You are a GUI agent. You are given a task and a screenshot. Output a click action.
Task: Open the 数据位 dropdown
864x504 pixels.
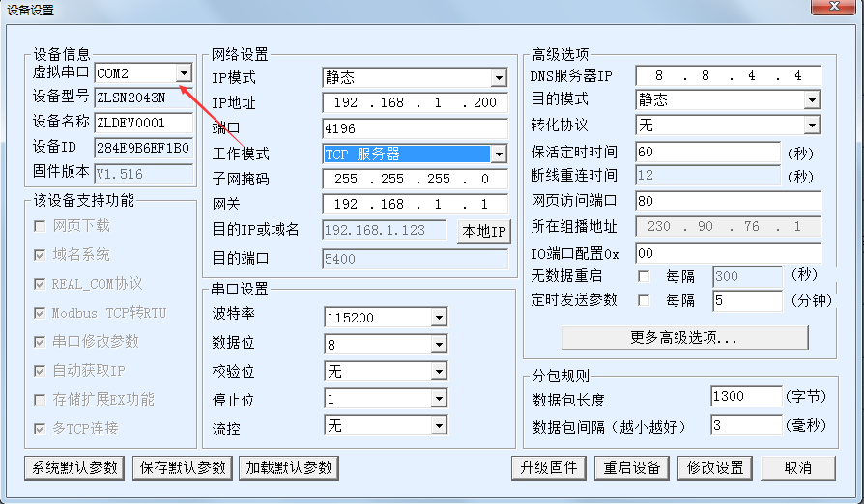(439, 345)
